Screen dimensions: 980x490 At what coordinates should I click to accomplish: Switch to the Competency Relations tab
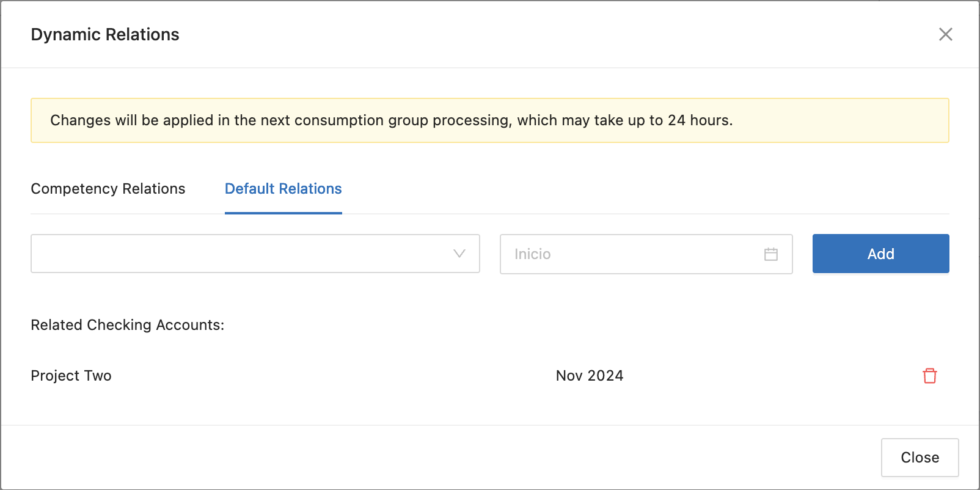(x=108, y=189)
